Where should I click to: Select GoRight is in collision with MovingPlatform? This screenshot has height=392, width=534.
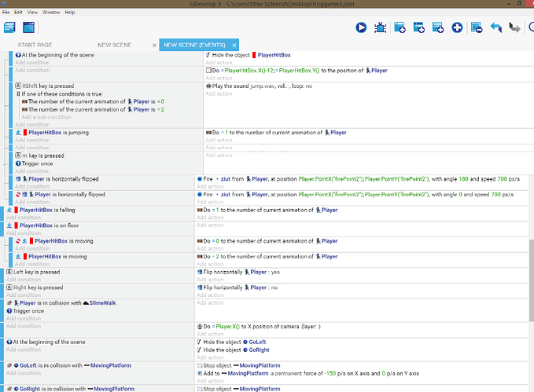point(71,389)
